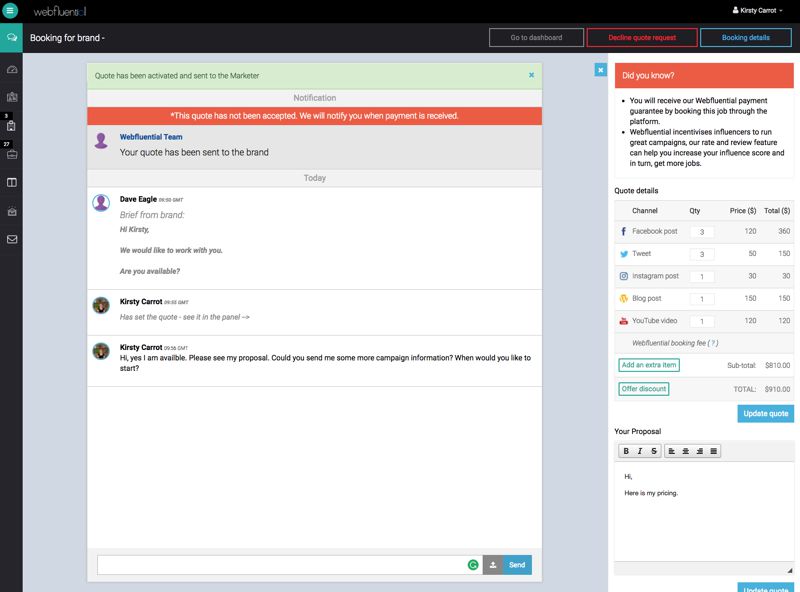Screen dimensions: 800x592
Task: Open the clipboard icon with badge 3
Action: click(12, 126)
